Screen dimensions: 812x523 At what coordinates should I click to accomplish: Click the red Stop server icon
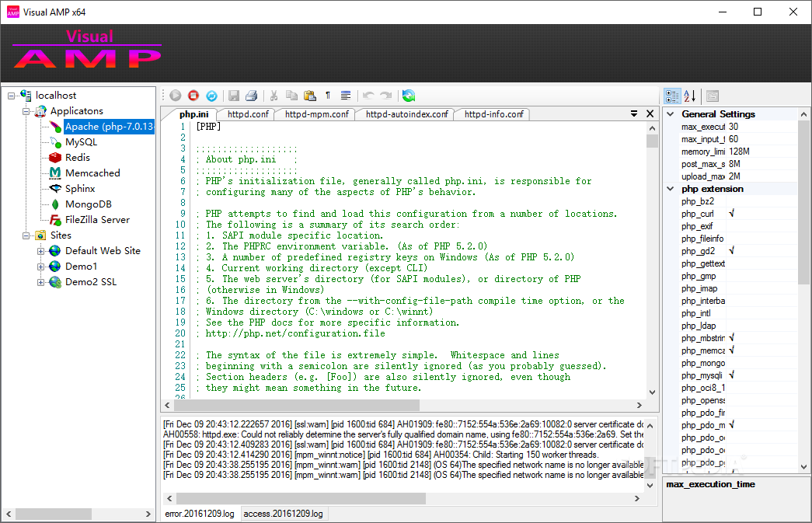coord(193,96)
